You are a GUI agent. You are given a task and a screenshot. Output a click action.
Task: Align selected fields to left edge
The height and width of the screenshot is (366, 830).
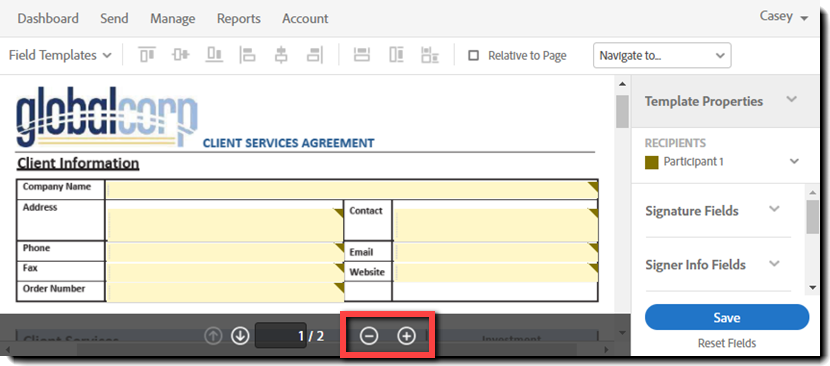tap(247, 55)
